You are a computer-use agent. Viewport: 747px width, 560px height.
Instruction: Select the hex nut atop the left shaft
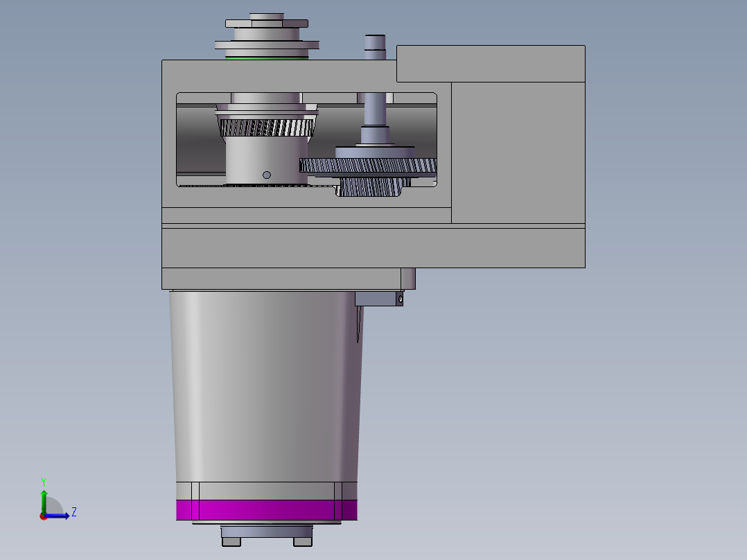point(267,24)
